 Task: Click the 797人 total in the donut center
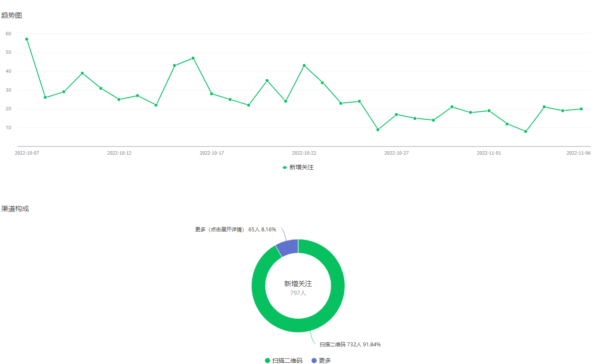coord(298,293)
